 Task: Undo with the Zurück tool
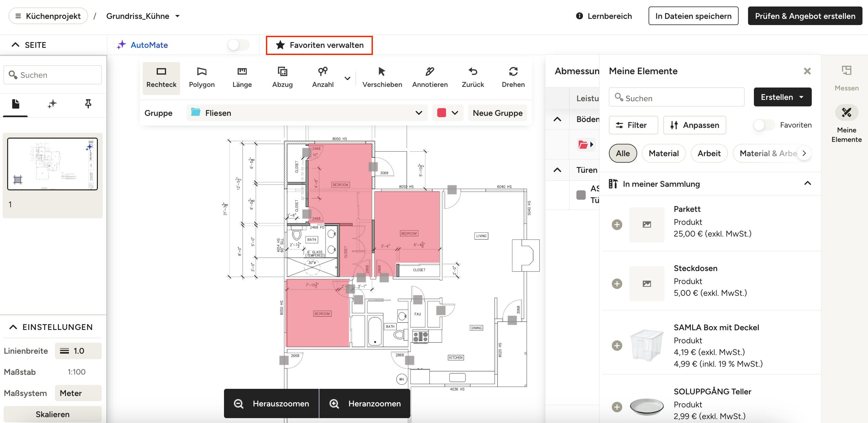tap(473, 78)
